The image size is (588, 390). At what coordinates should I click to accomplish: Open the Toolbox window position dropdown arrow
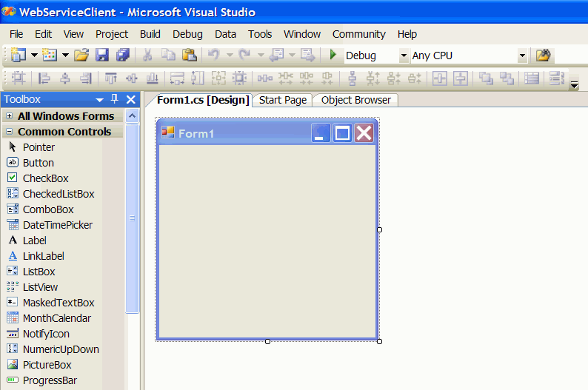pos(99,100)
